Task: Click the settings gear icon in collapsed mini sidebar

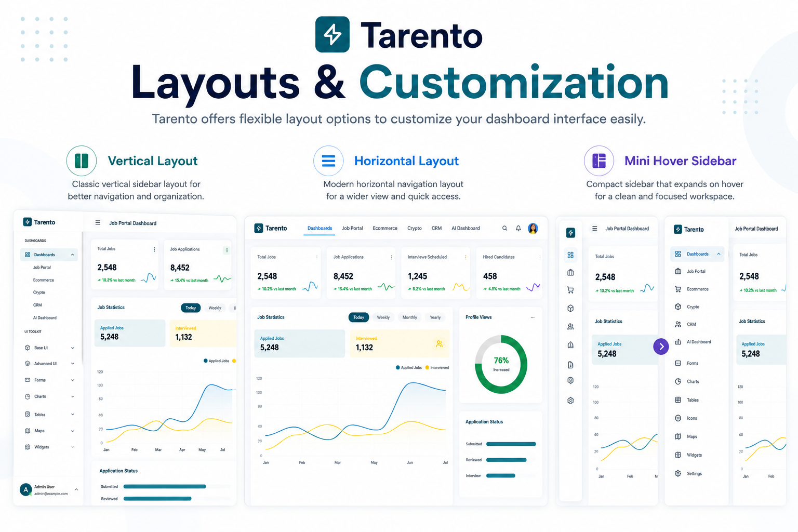Action: pyautogui.click(x=570, y=401)
